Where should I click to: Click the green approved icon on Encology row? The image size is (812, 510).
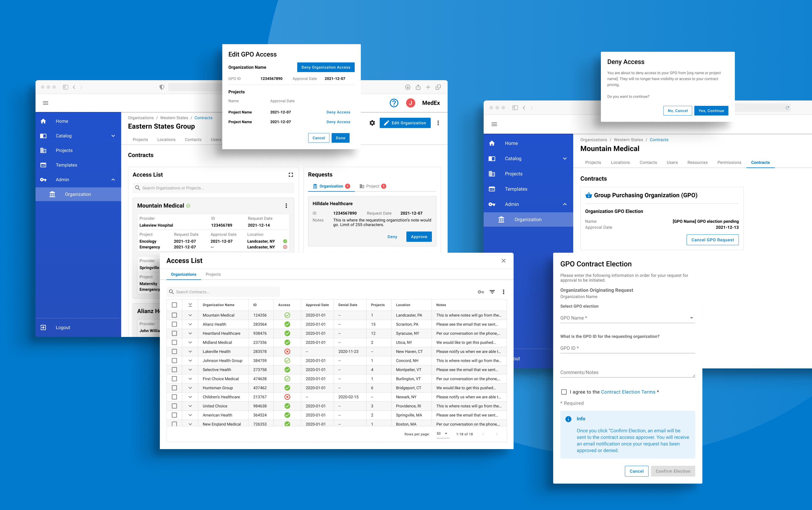pyautogui.click(x=285, y=241)
